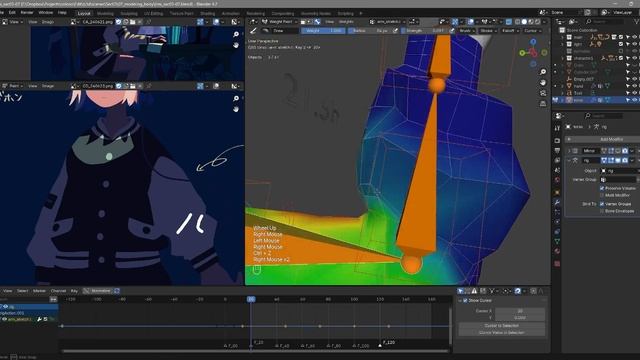Open the Edit menu in top bar
The width and height of the screenshot is (640, 360).
tap(12, 13)
